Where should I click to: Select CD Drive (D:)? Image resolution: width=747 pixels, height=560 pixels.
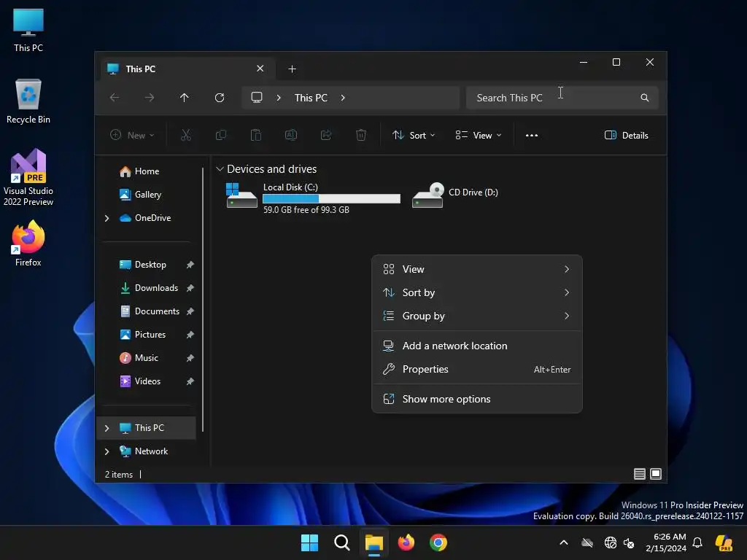(455, 194)
